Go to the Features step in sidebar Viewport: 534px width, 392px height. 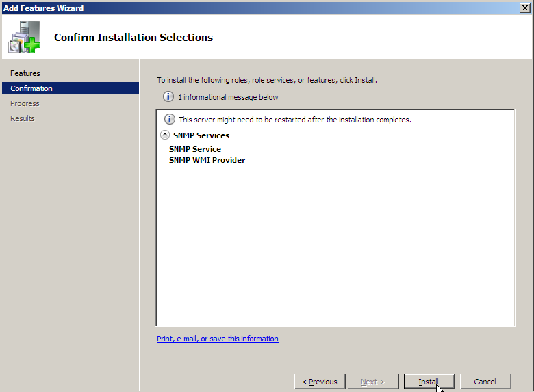click(x=25, y=73)
